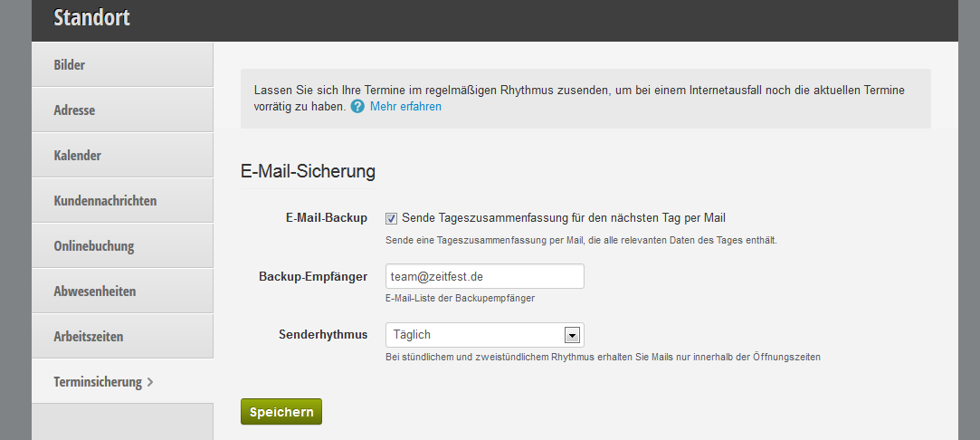The image size is (980, 440).
Task: Click the Standort page header title
Action: pos(91,17)
